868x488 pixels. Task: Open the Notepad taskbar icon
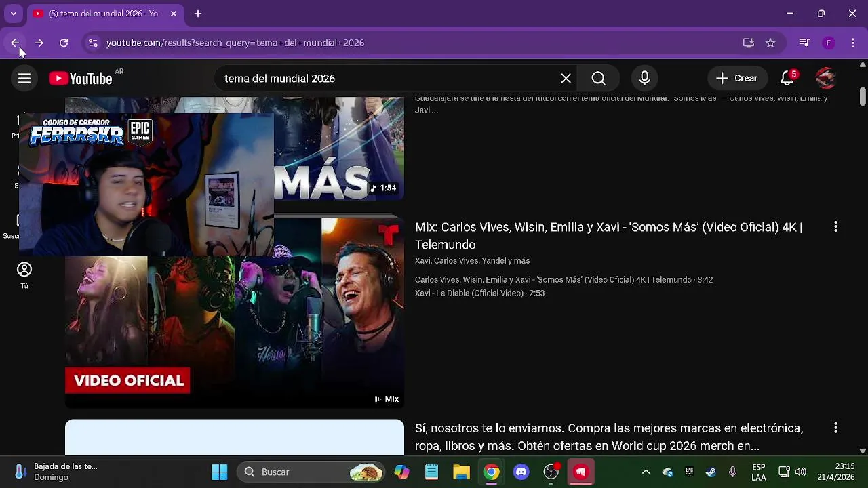[432, 472]
